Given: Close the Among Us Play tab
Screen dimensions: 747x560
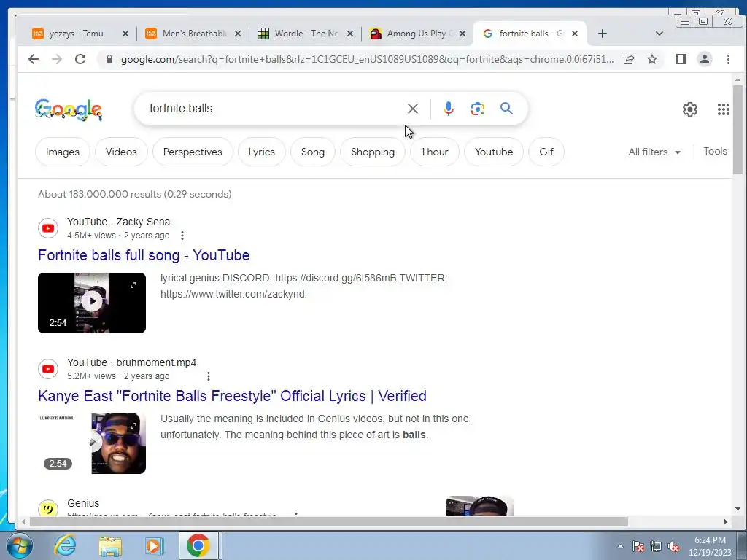Looking at the screenshot, I should point(462,34).
